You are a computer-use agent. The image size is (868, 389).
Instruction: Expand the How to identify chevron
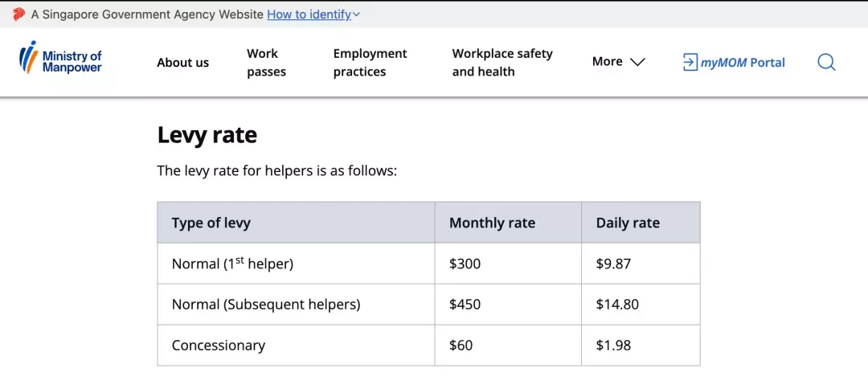(x=356, y=15)
